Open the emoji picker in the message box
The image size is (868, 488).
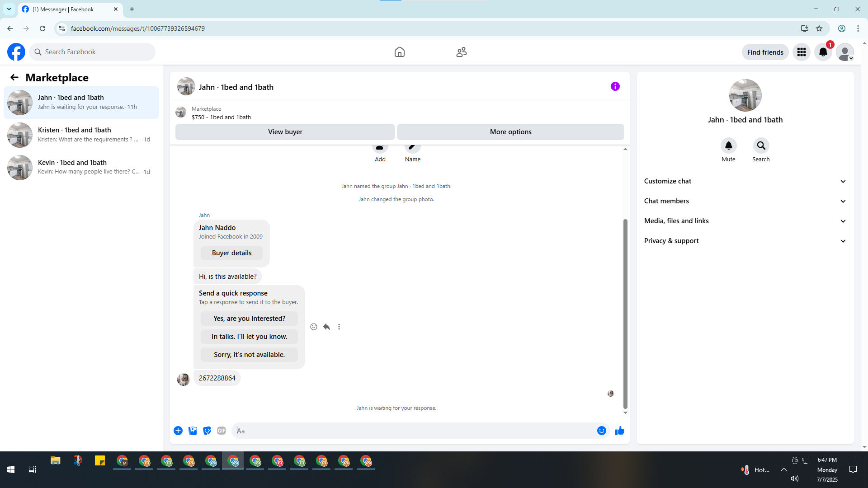click(x=601, y=431)
